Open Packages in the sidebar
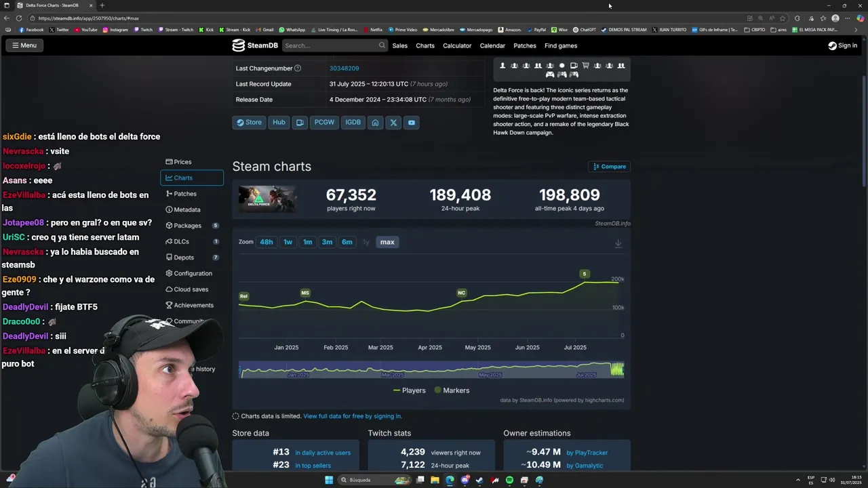868x488 pixels. [x=192, y=226]
